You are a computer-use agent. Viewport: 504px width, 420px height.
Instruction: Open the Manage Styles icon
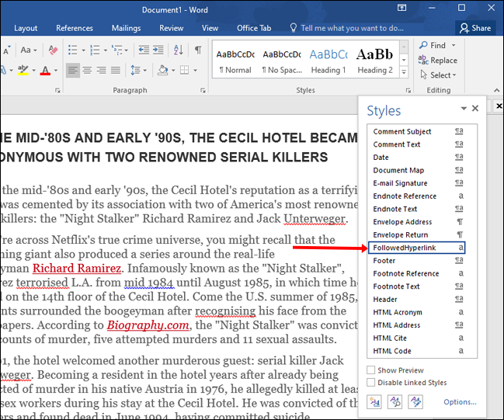coord(415,401)
